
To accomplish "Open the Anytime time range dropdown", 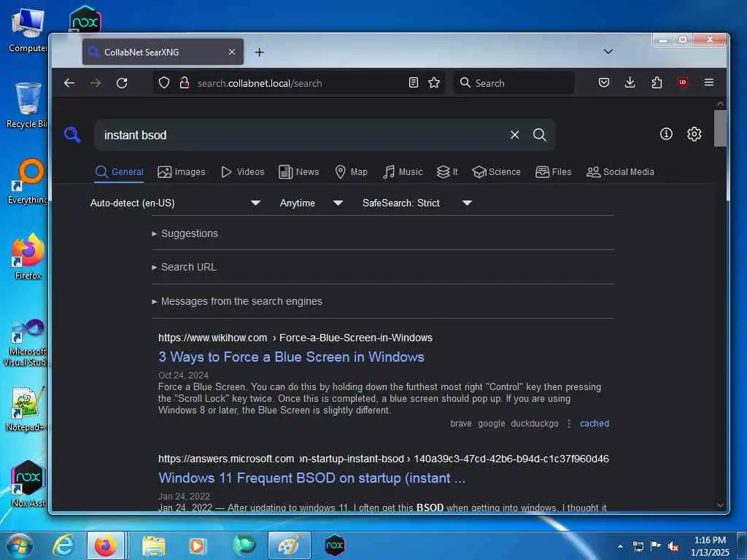I will (311, 203).
